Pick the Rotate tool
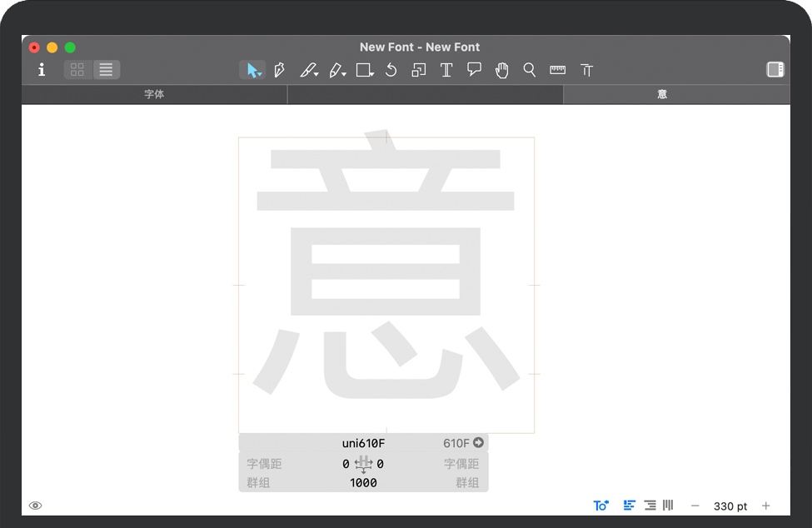This screenshot has width=812, height=528. 391,71
